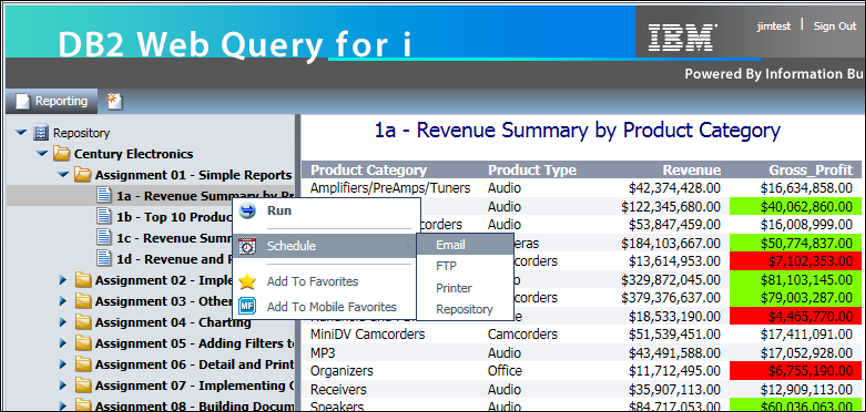Click the Schedule calendar clock icon
Screen dimensions: 866x412
(247, 246)
